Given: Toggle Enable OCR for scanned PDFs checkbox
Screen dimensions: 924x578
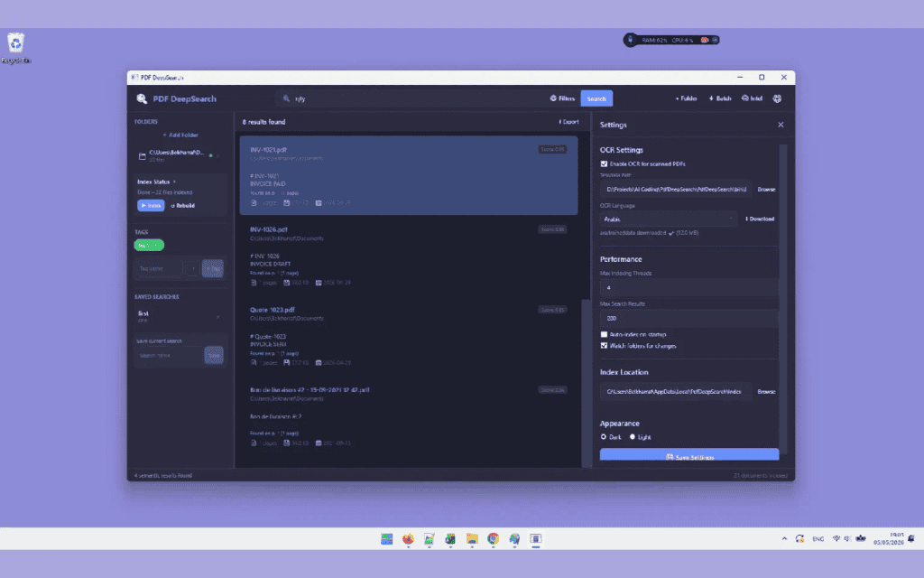Looking at the screenshot, I should coord(604,164).
